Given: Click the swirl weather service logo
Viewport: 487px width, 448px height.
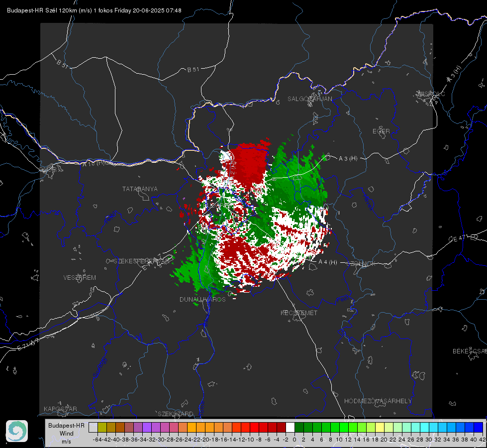Looking at the screenshot, I should pos(17,431).
